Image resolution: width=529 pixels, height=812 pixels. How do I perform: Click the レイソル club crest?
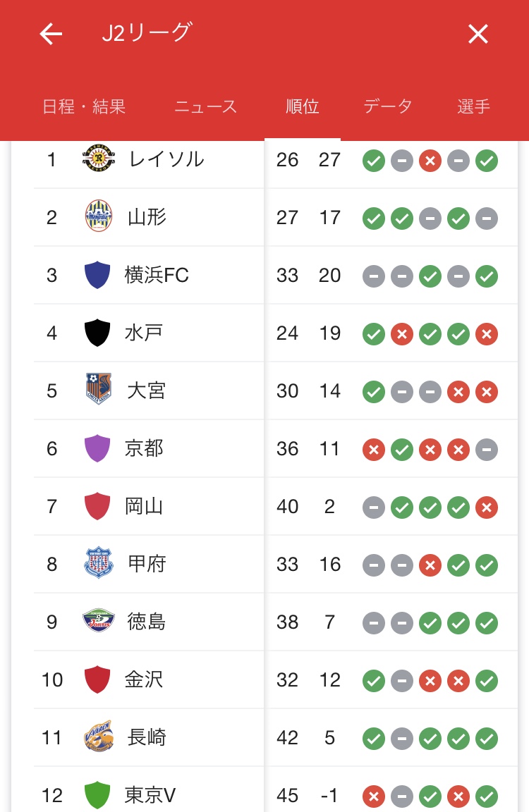pos(97,159)
